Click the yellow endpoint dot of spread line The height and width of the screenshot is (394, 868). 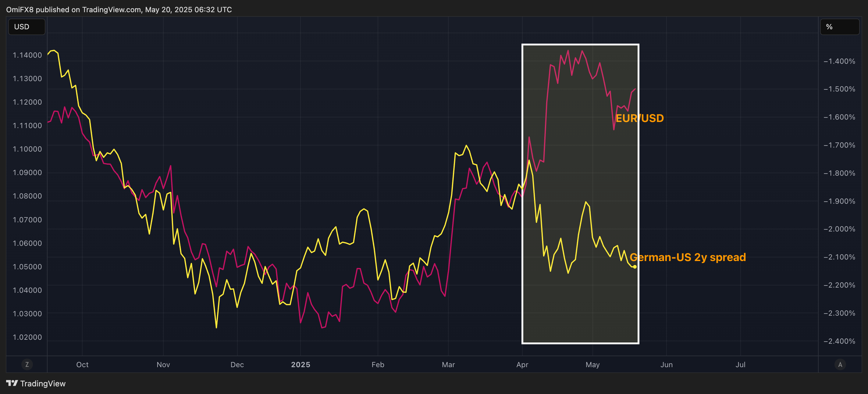click(635, 267)
